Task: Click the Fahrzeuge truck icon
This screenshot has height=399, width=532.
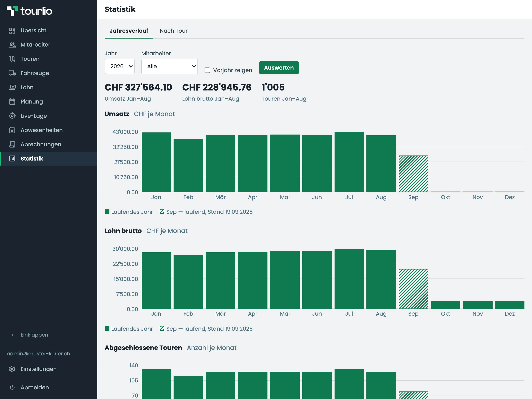Action: (x=12, y=73)
